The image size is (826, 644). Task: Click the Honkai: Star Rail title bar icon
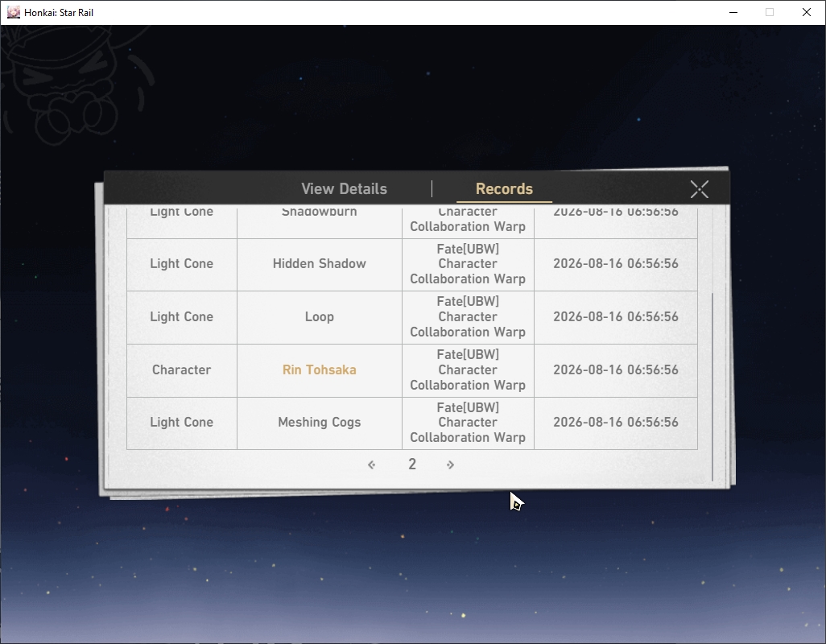[x=14, y=12]
